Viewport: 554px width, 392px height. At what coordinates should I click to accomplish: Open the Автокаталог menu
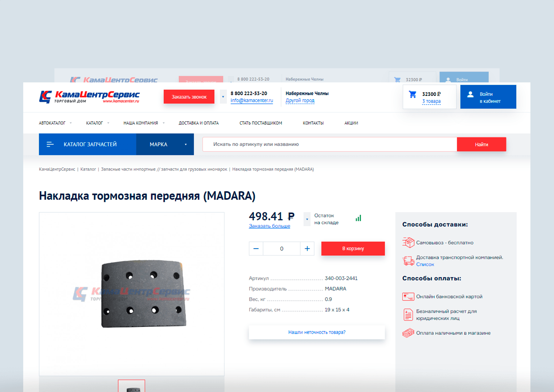(x=55, y=123)
